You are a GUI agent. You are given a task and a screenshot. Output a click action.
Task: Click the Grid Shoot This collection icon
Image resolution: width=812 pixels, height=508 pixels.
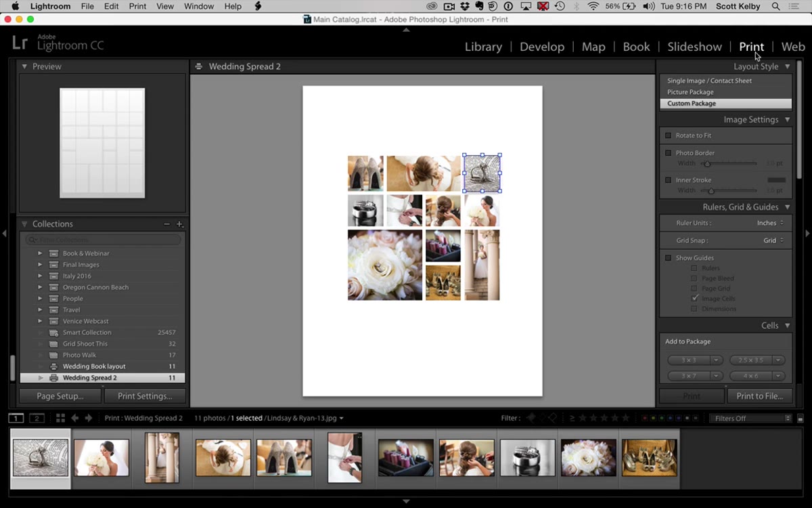click(53, 344)
